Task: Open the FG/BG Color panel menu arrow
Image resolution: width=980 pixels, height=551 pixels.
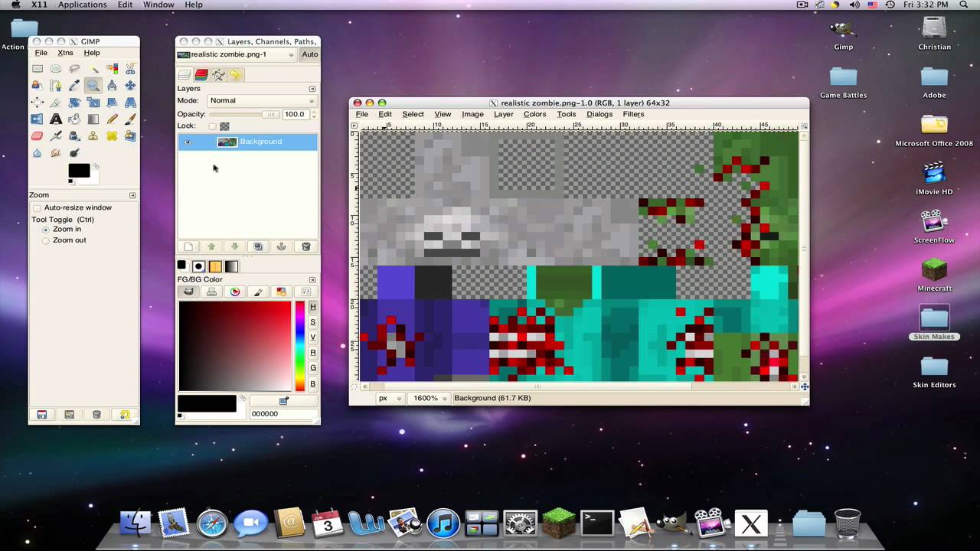Action: (312, 279)
